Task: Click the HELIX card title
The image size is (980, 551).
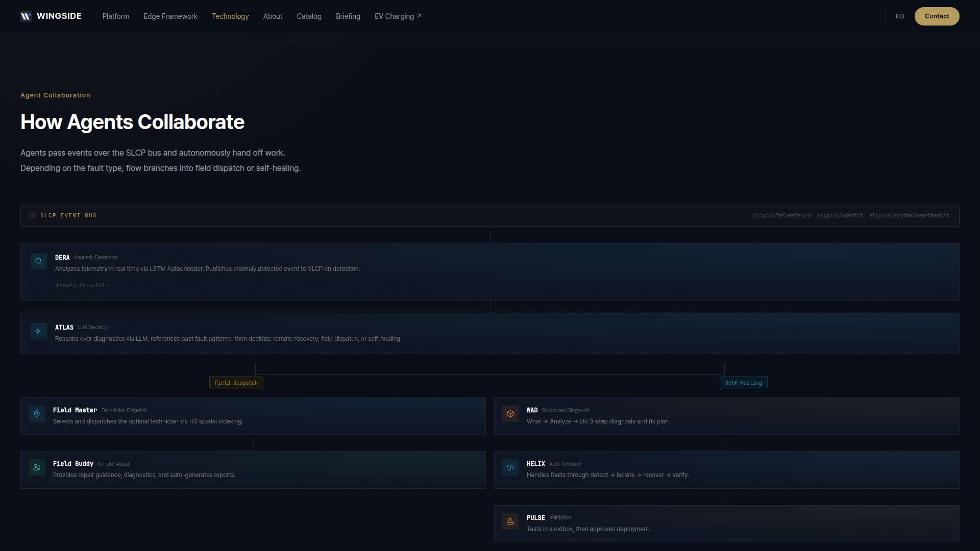Action: 536,464
